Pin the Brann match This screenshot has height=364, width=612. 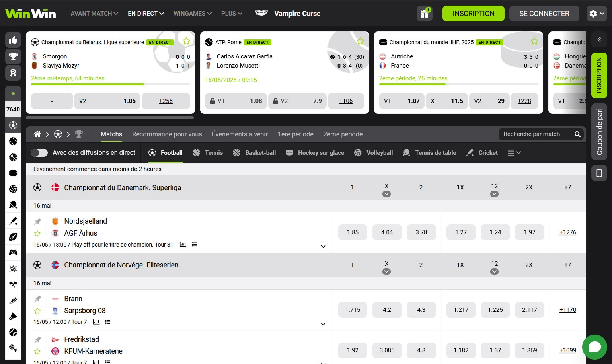[37, 299]
